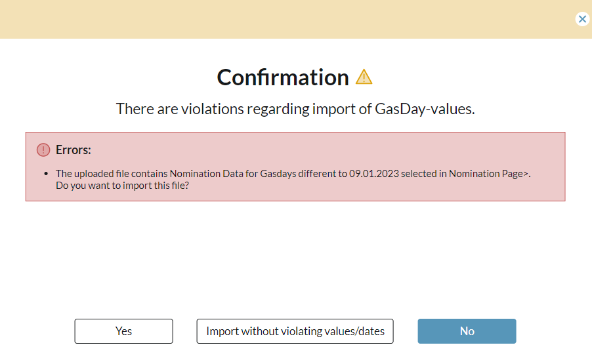Click the GasDay-values violations subtitle

pyautogui.click(x=295, y=109)
